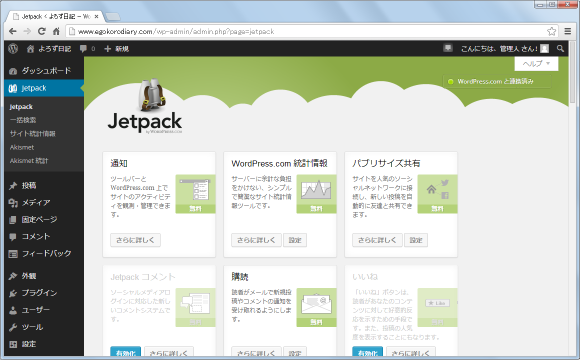Open 投稿 posts menu in sidebar
The height and width of the screenshot is (360, 580).
[x=44, y=185]
